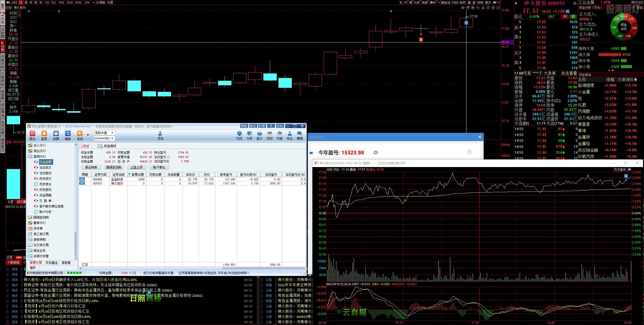Click the help question mark in 收益曲线 panel
The image size is (644, 325).
[469, 152]
